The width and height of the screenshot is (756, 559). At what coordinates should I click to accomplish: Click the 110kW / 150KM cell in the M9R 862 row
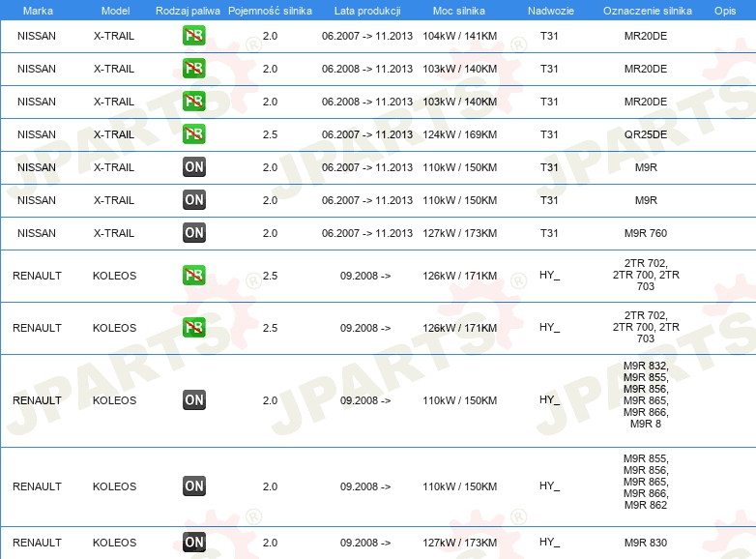point(459,486)
